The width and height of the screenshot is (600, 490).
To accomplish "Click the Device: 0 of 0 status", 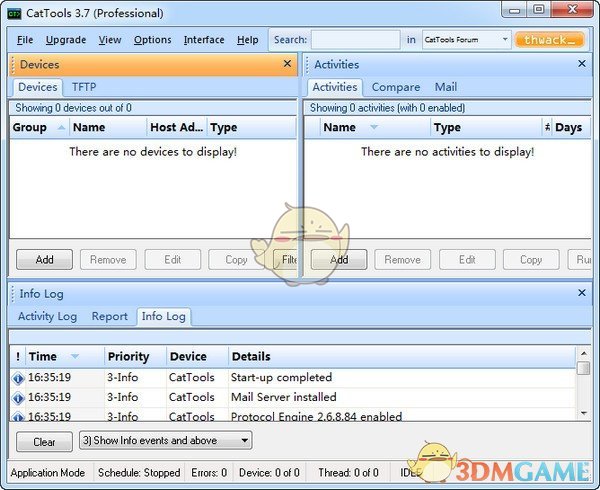I will 269,473.
